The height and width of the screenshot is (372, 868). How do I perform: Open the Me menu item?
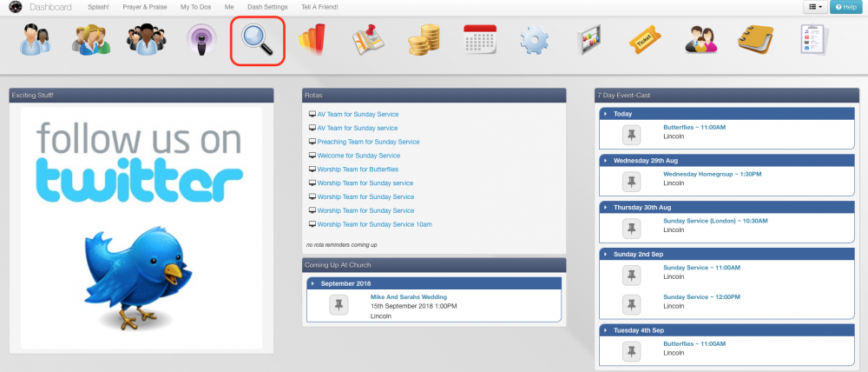(x=230, y=7)
